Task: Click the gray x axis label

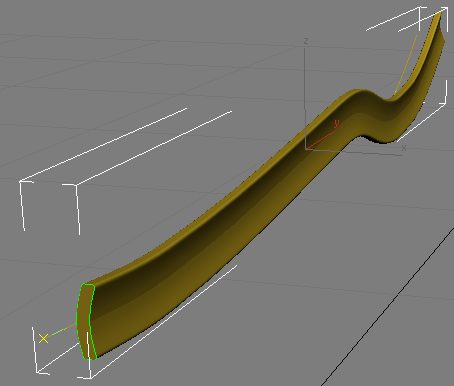Action: point(404,148)
